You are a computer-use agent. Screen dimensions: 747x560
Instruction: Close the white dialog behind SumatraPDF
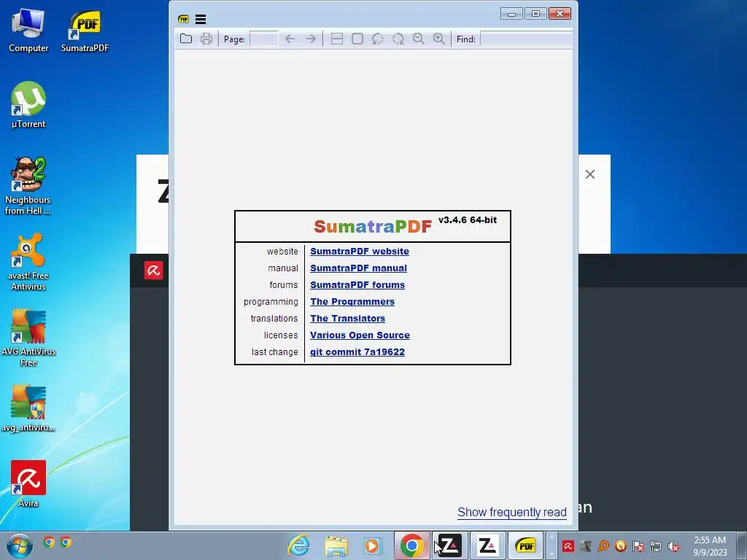pyautogui.click(x=589, y=174)
